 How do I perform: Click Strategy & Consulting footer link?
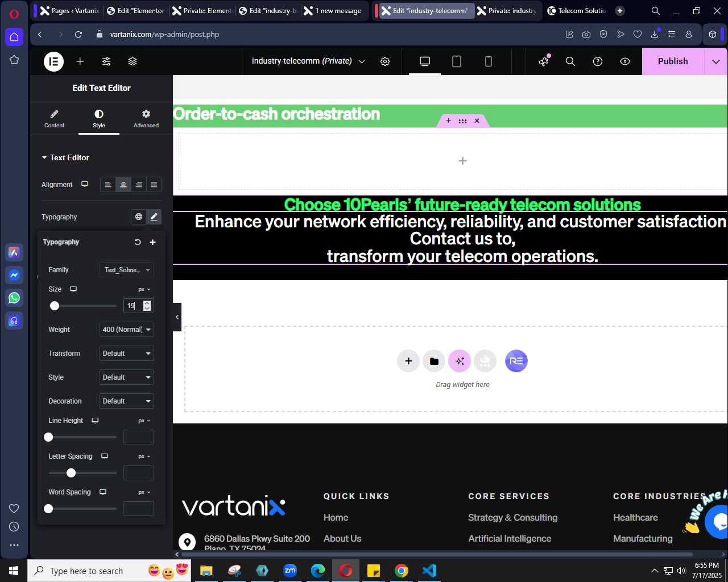click(x=512, y=518)
